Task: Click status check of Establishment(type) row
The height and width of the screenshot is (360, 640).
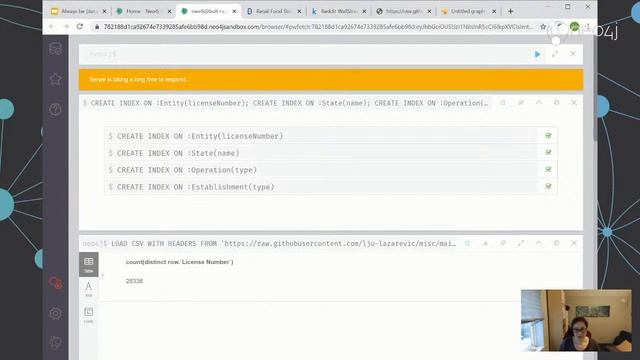Action: 548,186
